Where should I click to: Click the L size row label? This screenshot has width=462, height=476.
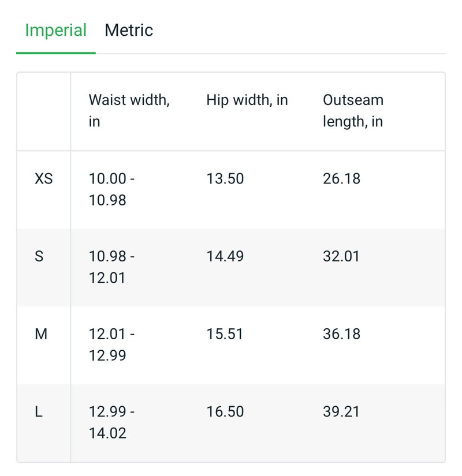[39, 411]
